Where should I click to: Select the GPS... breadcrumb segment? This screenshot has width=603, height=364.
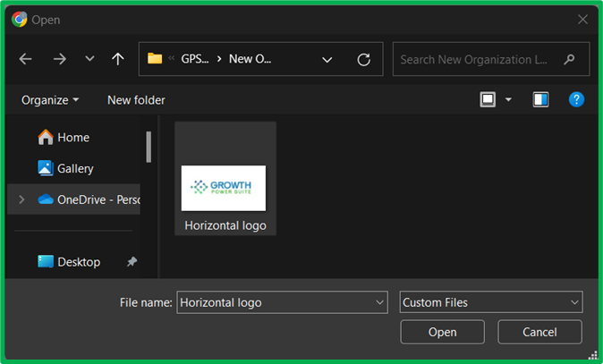[x=195, y=59]
